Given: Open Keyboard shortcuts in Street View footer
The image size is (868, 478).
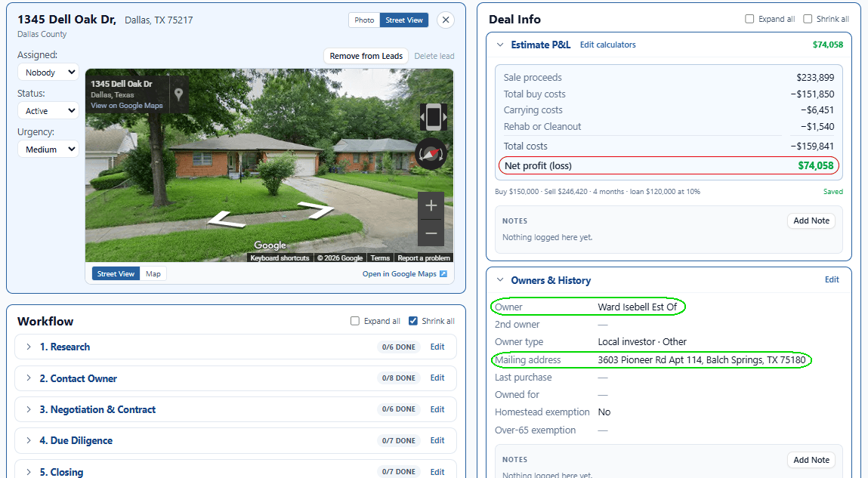Looking at the screenshot, I should coord(280,258).
